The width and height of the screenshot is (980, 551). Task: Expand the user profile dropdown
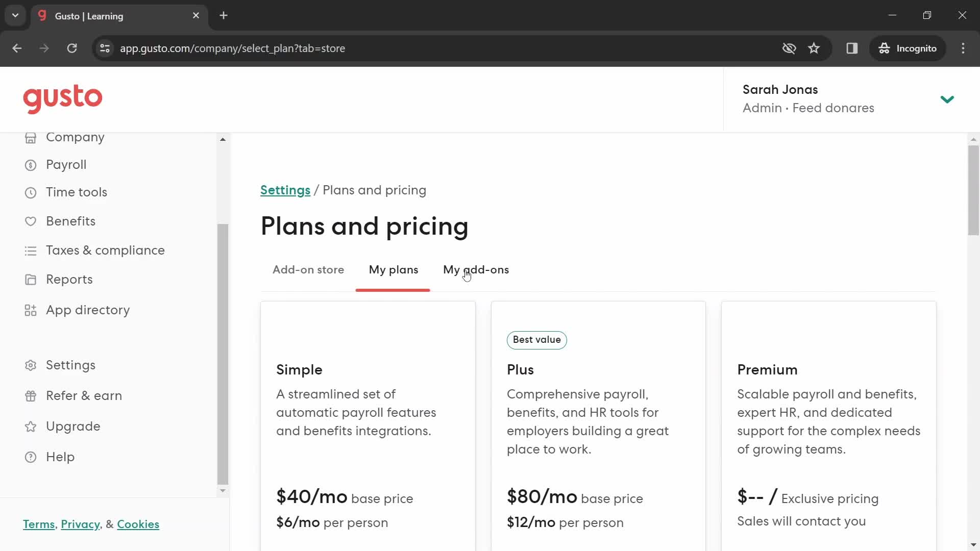[948, 99]
